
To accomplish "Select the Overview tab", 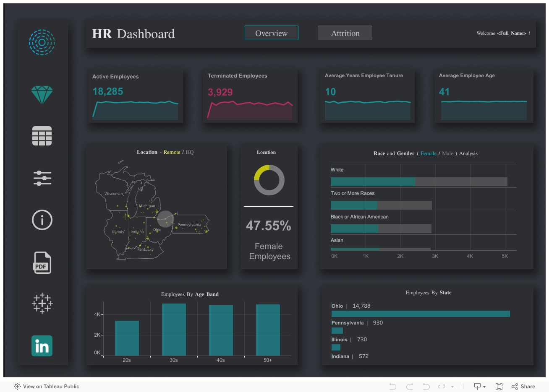I will pos(271,33).
